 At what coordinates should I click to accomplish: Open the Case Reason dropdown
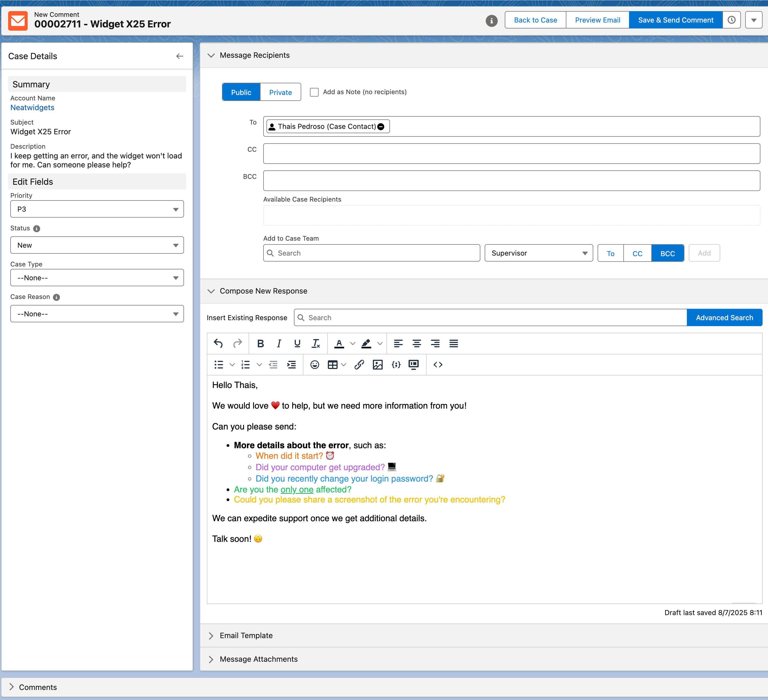(x=97, y=314)
